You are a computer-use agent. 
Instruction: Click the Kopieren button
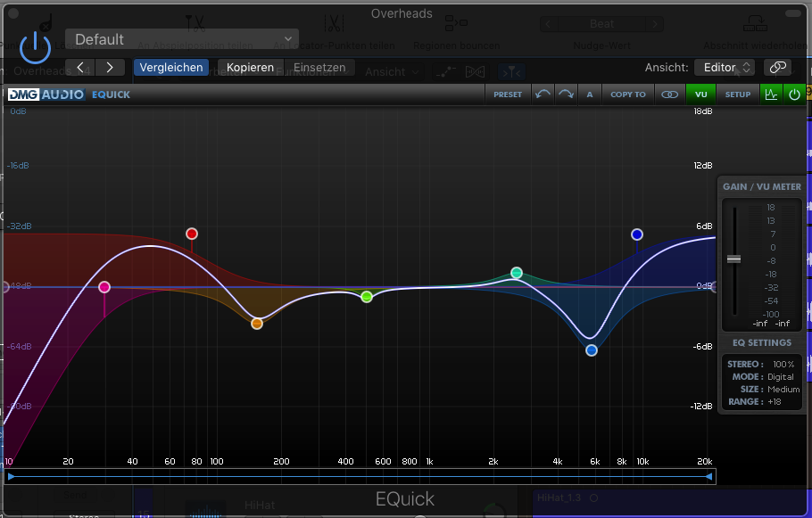coord(250,67)
